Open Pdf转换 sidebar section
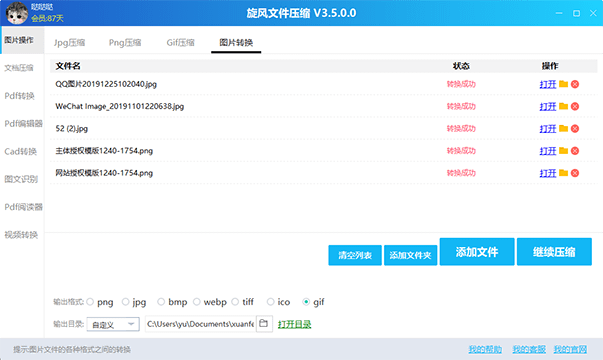 pyautogui.click(x=20, y=96)
